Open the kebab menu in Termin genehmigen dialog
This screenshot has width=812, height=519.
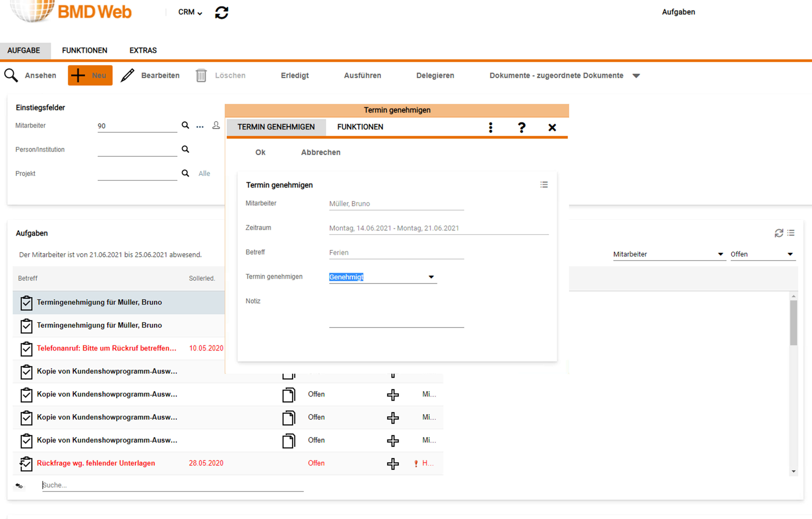(491, 127)
